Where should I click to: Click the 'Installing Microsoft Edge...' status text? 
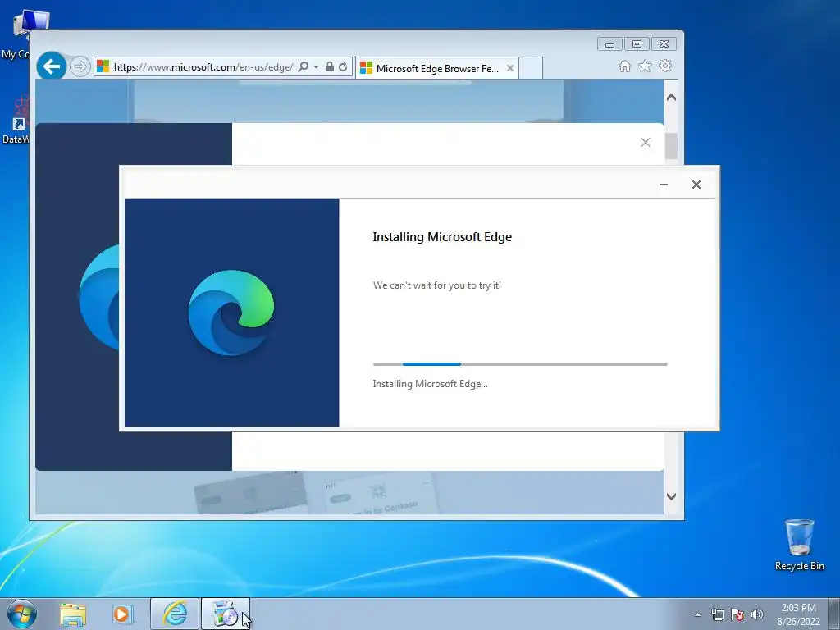pyautogui.click(x=430, y=384)
